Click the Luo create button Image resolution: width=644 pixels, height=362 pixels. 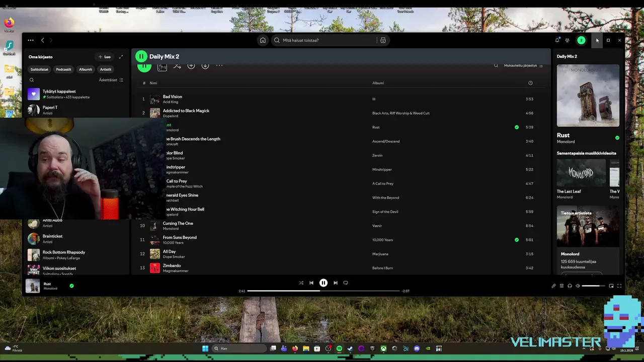pyautogui.click(x=105, y=57)
